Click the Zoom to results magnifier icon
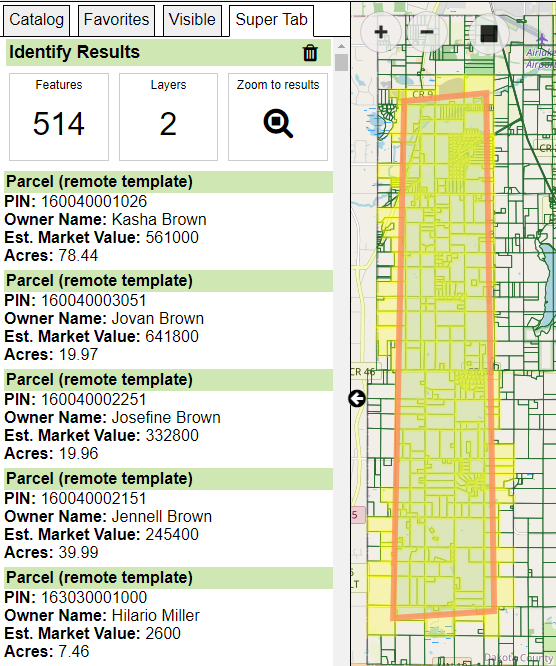This screenshot has width=556, height=666. (x=278, y=123)
